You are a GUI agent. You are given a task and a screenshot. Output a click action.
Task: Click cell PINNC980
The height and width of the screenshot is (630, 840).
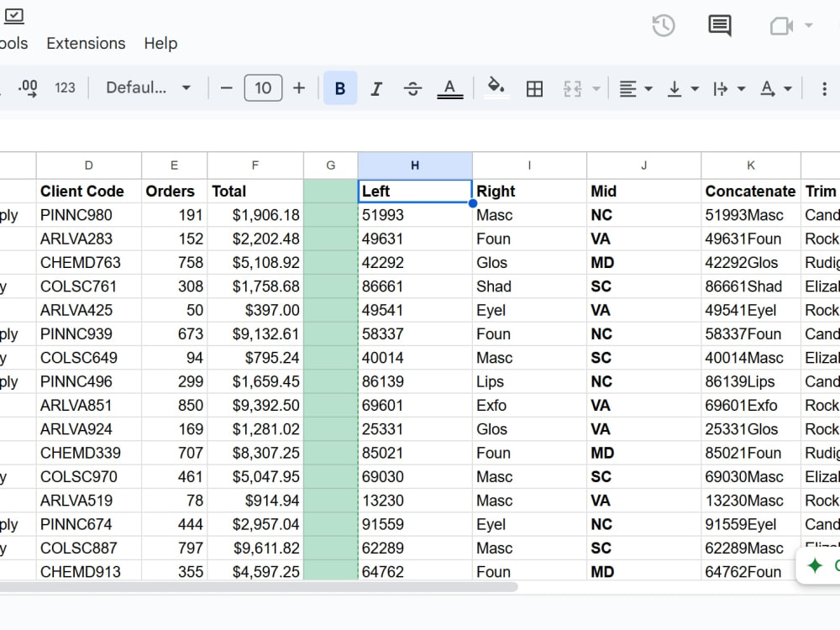tap(89, 215)
